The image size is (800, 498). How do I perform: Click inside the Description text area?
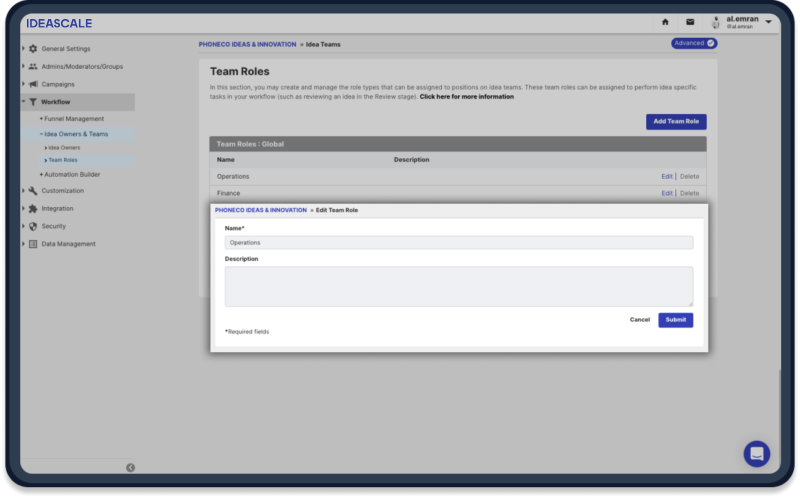click(458, 286)
